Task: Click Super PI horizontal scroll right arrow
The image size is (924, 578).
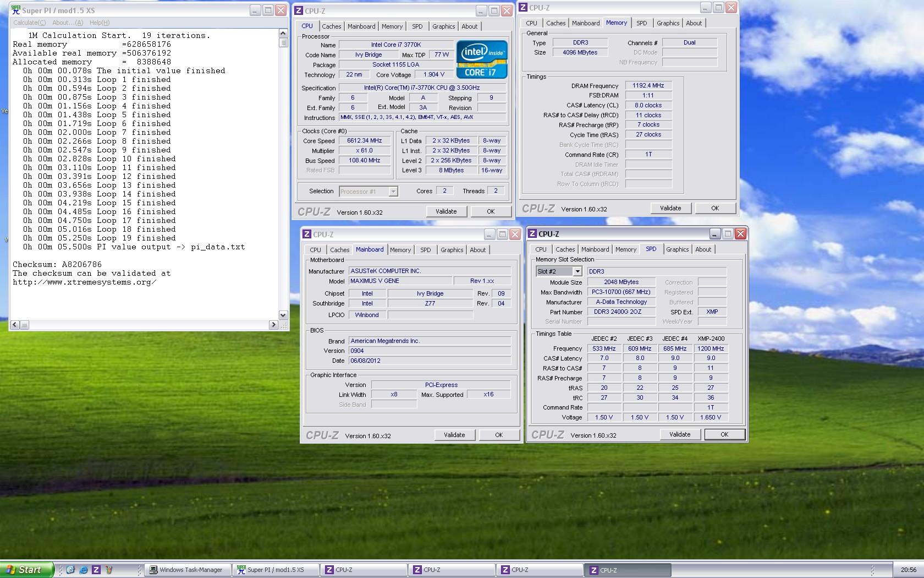Action: tap(273, 325)
